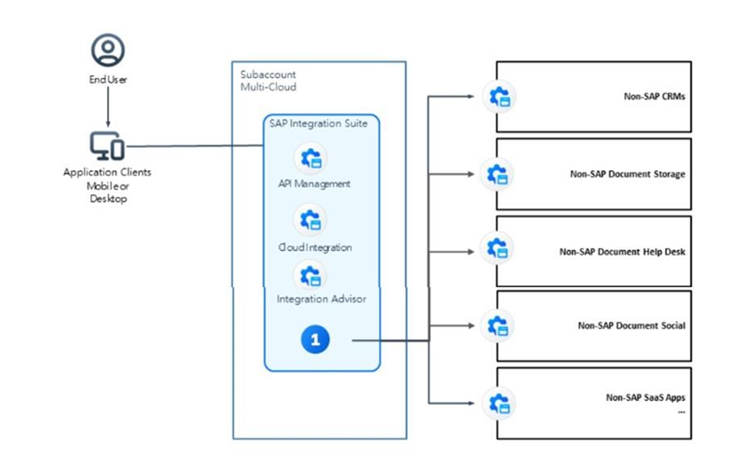Select the Non-SAP CRMs connector icon
This screenshot has height=459, width=738.
click(x=497, y=98)
